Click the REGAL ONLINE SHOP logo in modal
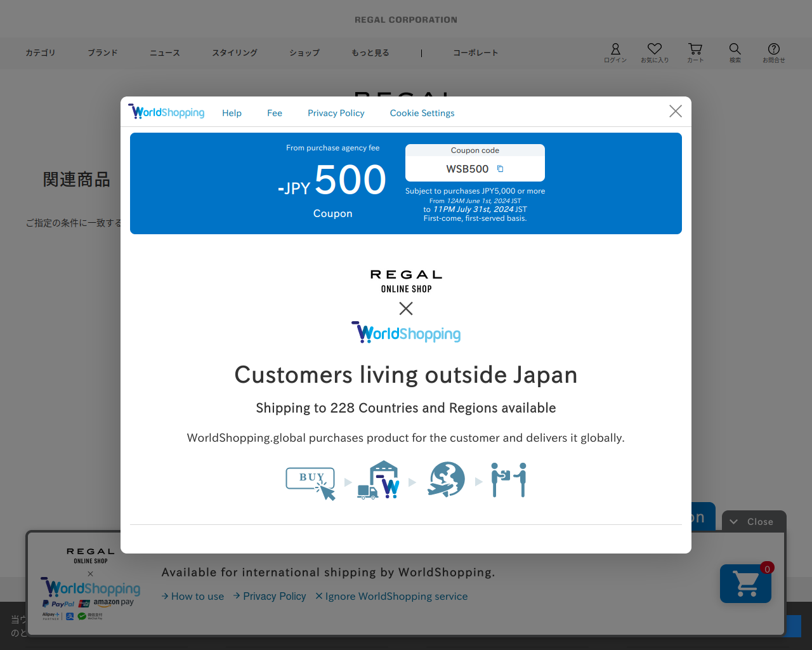 click(406, 281)
